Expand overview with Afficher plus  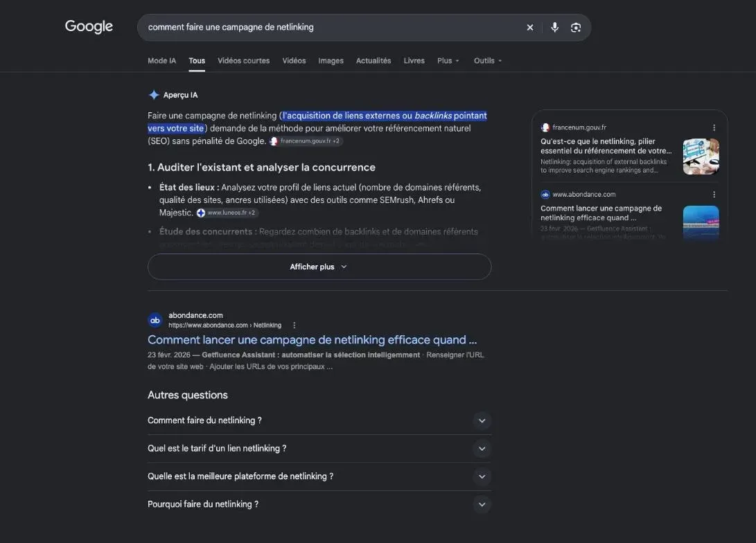point(319,267)
